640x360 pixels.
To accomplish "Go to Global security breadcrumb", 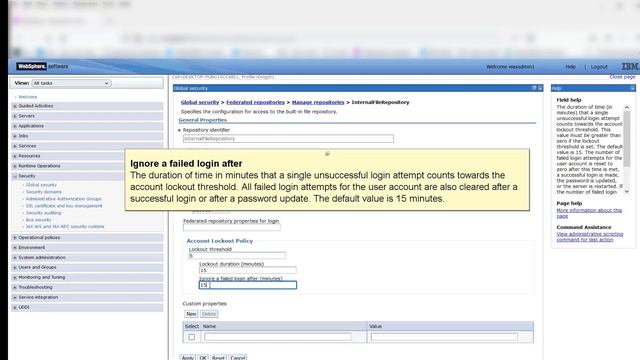I will 200,102.
